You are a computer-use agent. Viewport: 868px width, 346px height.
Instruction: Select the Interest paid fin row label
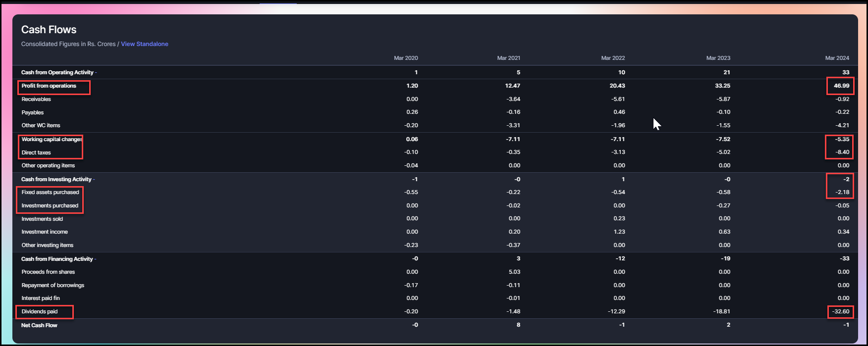pos(41,298)
